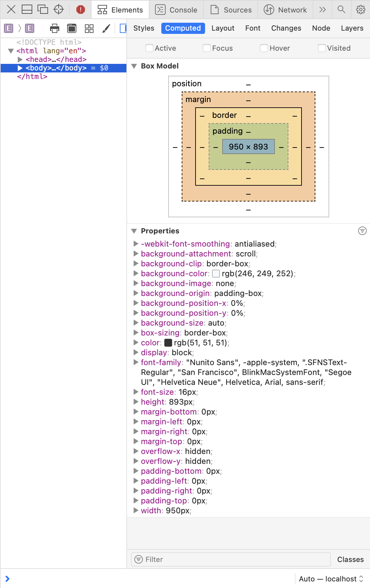The image size is (370, 588).
Task: Expand the head element node
Action: (x=20, y=60)
